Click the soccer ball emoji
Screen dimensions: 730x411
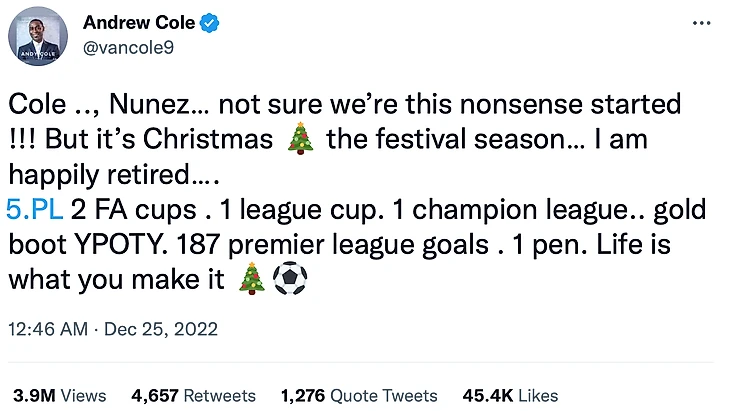coord(289,279)
